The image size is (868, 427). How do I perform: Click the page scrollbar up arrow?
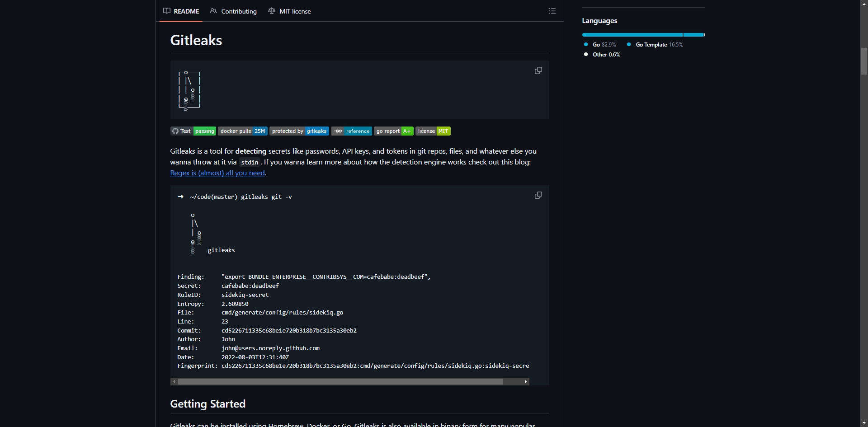pos(864,4)
